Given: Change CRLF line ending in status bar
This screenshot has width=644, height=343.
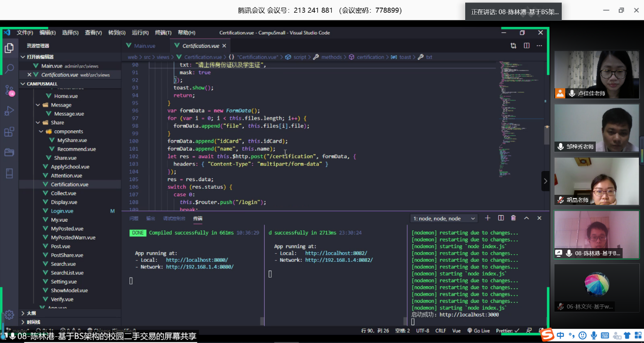Looking at the screenshot, I should click(x=440, y=330).
